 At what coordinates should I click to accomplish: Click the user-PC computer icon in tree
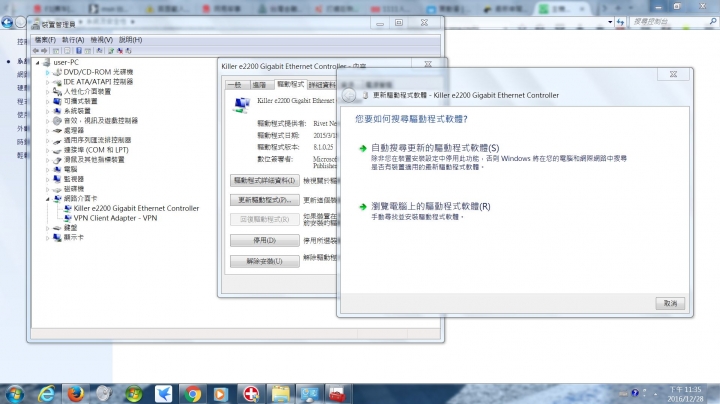coord(46,62)
